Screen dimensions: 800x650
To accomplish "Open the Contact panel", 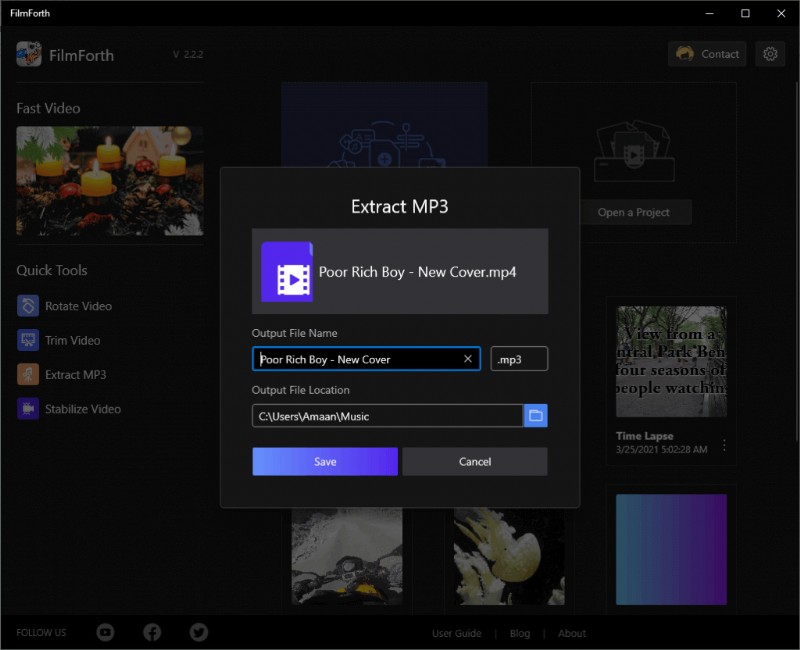I will [707, 54].
